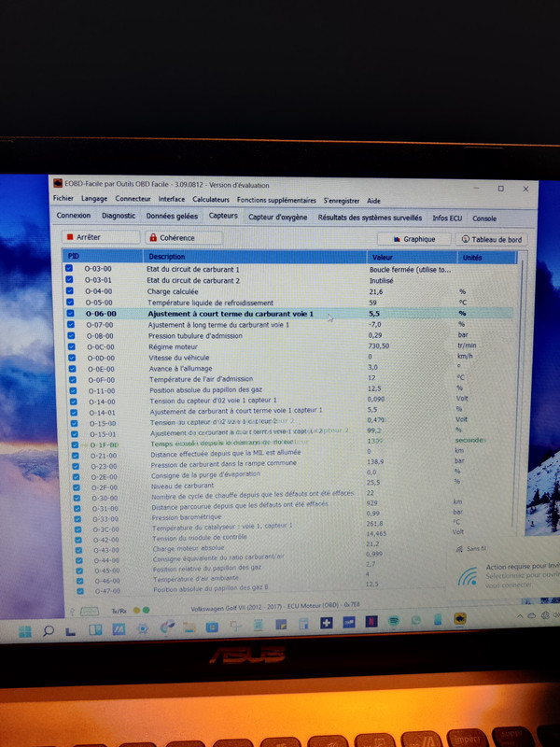Uncheck PID 0-33-00 Pression barométrique checkbox
Screen dimensions: 560x747
(77, 519)
